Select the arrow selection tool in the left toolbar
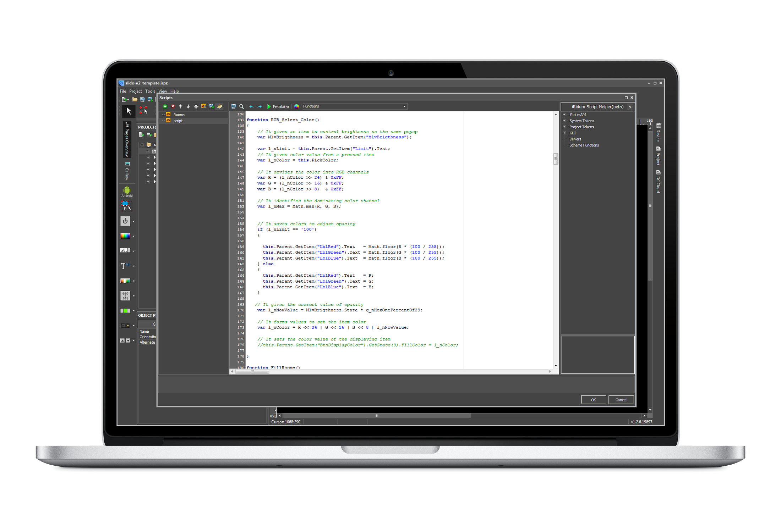The height and width of the screenshot is (532, 781). pos(129,111)
